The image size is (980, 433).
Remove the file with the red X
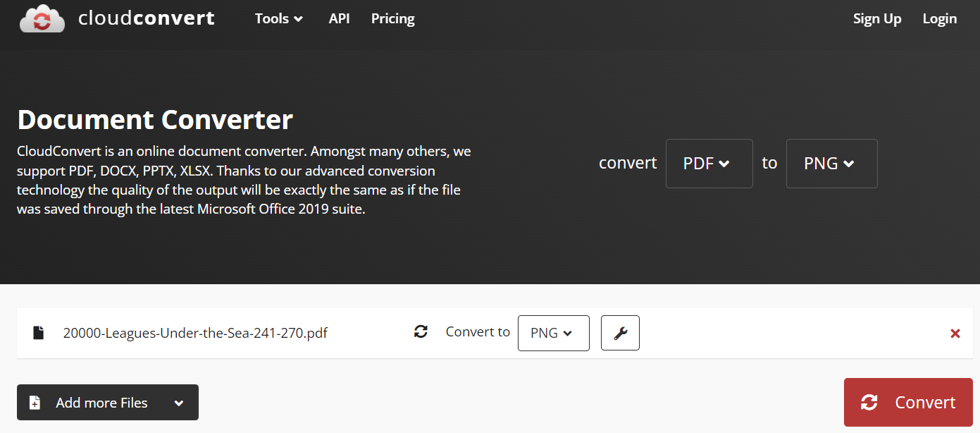955,334
